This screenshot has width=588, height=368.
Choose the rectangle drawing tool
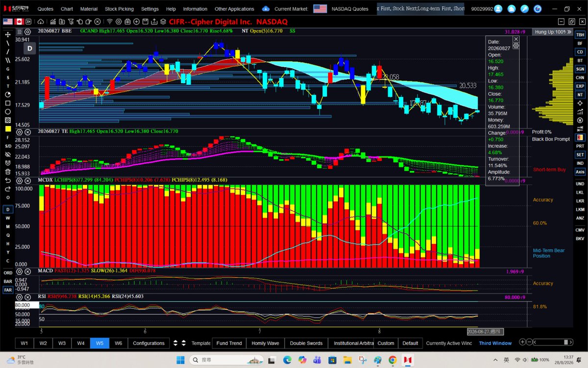pyautogui.click(x=8, y=103)
